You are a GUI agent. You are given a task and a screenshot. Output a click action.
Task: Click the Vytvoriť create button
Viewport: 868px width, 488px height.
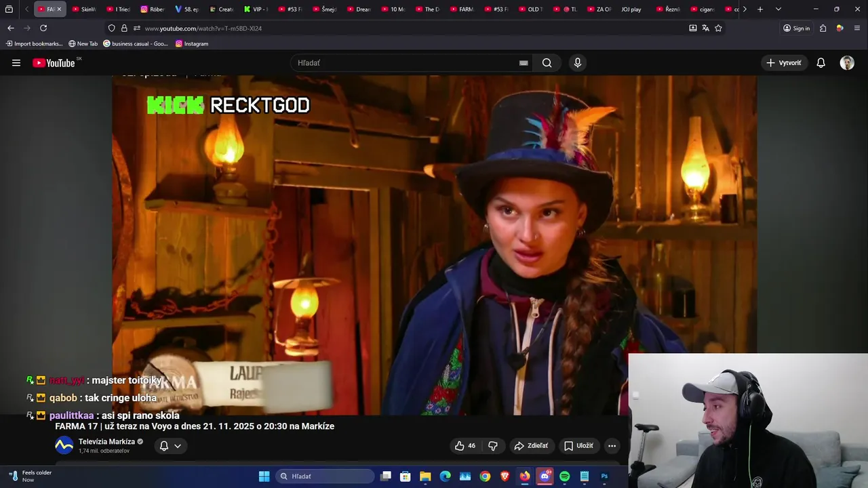(x=784, y=63)
